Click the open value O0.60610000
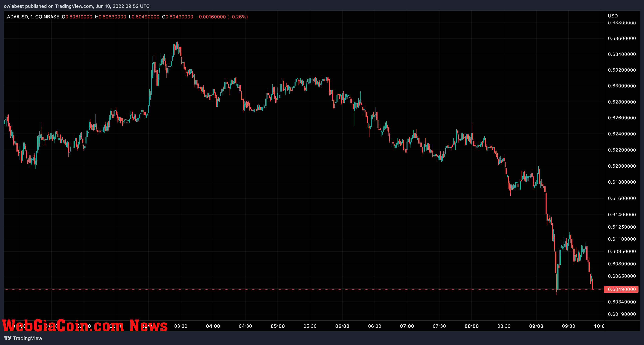This screenshot has width=644, height=345. (x=77, y=17)
